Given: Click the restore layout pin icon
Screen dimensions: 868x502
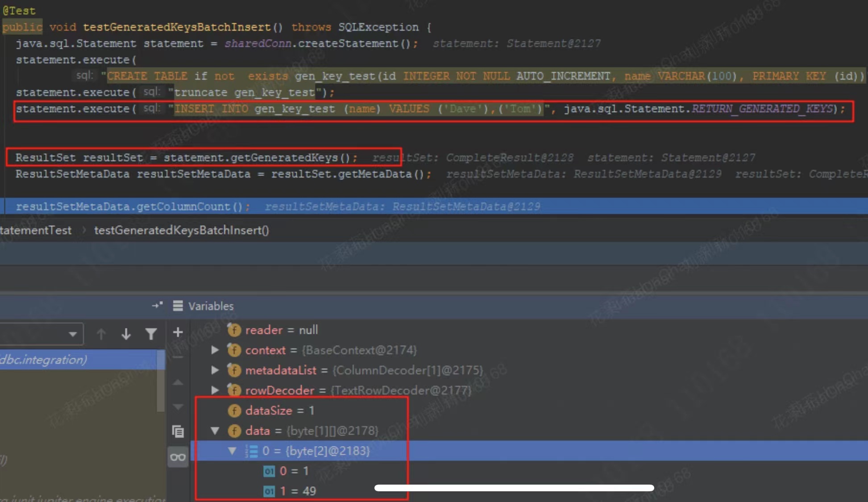Looking at the screenshot, I should point(157,306).
